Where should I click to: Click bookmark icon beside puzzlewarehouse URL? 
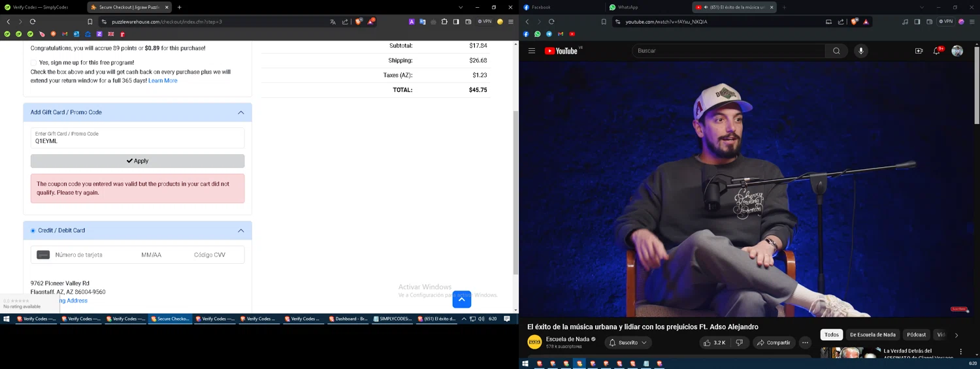click(x=90, y=22)
